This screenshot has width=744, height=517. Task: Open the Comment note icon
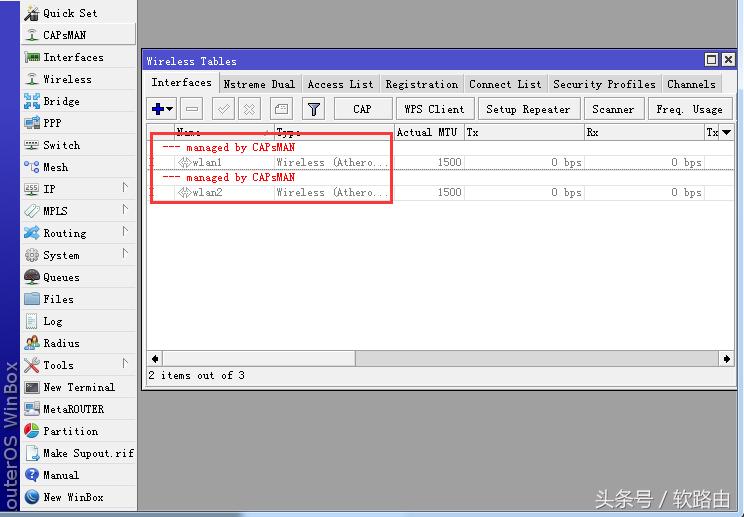tap(282, 109)
